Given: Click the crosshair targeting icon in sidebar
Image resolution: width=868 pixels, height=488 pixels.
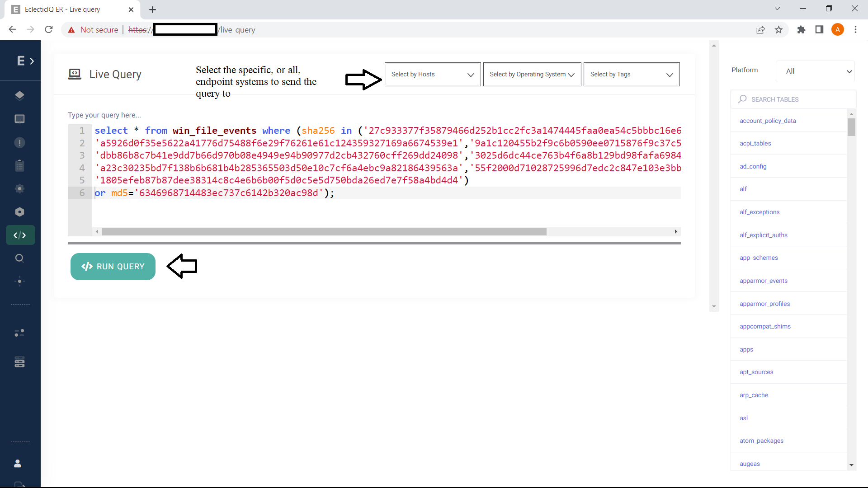Looking at the screenshot, I should [20, 282].
